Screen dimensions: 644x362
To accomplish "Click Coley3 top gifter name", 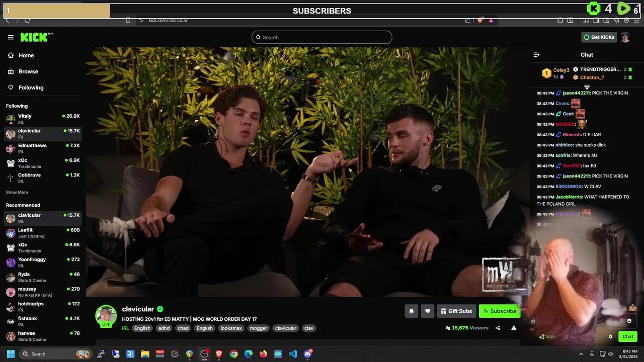I will click(561, 70).
